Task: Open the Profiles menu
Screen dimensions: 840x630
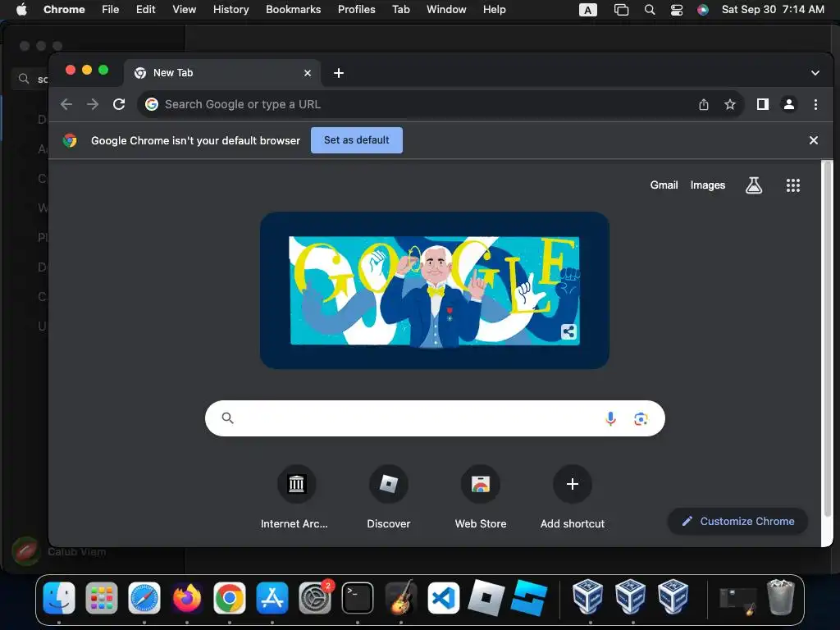Action: 356,9
